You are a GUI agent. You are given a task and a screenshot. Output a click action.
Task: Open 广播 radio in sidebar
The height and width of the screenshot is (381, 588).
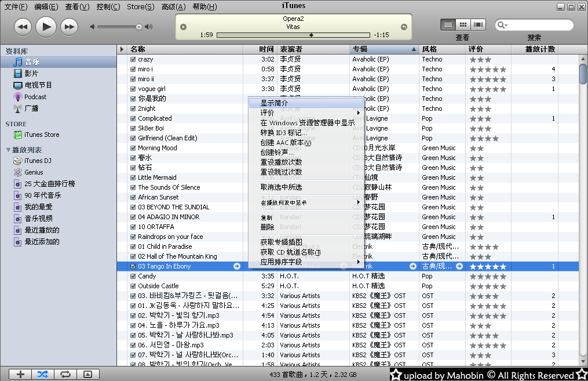pyautogui.click(x=25, y=108)
